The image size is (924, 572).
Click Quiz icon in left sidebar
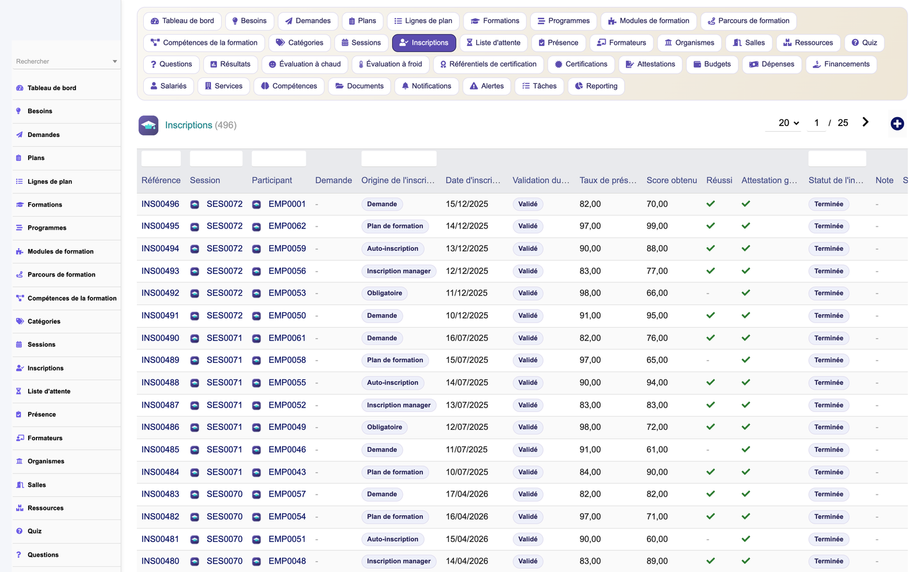click(x=19, y=531)
